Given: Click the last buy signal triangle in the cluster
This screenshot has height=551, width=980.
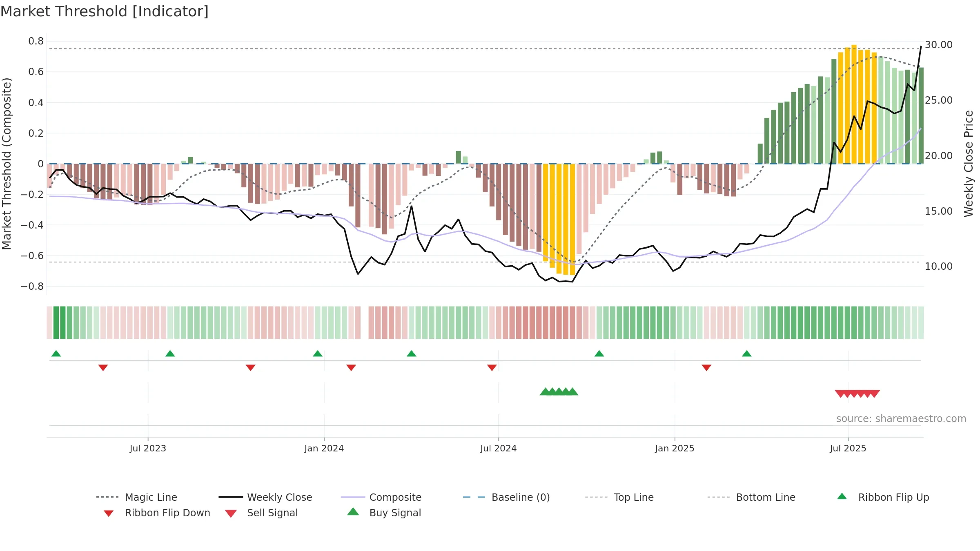Looking at the screenshot, I should [x=573, y=391].
